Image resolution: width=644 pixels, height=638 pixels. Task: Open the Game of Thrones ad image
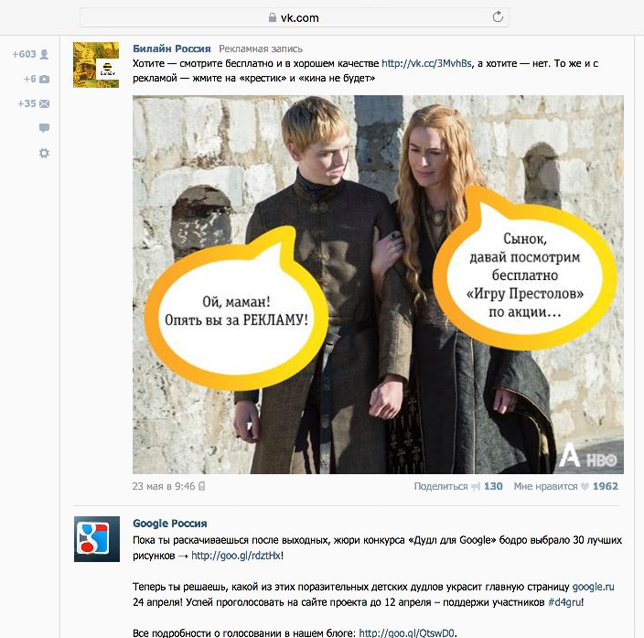[x=378, y=284]
